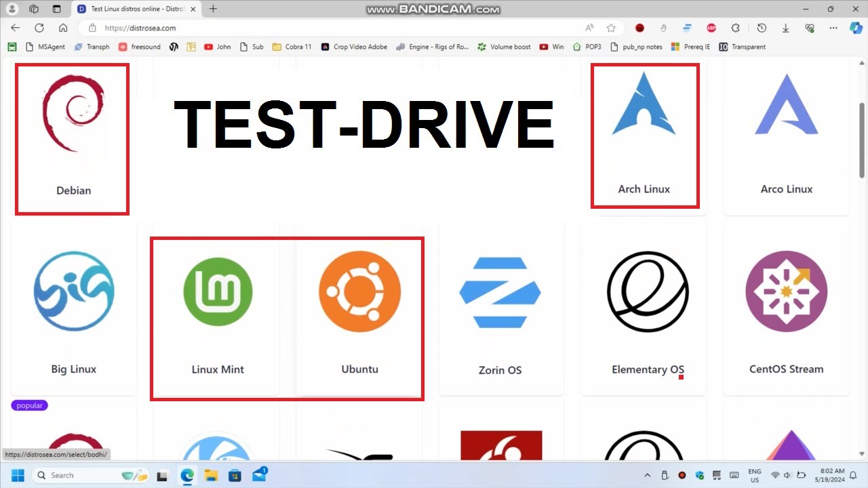Click the CentOS Stream label
The image size is (868, 488).
pos(787,369)
